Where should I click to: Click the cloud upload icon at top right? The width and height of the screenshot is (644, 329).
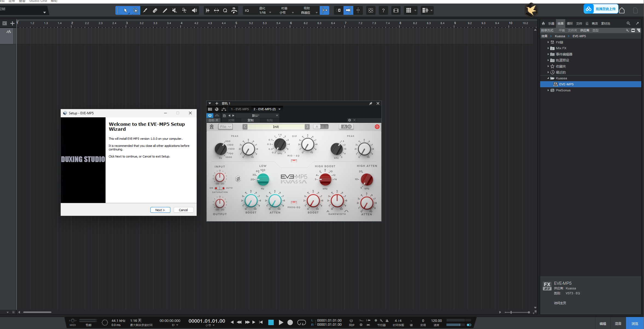click(588, 9)
